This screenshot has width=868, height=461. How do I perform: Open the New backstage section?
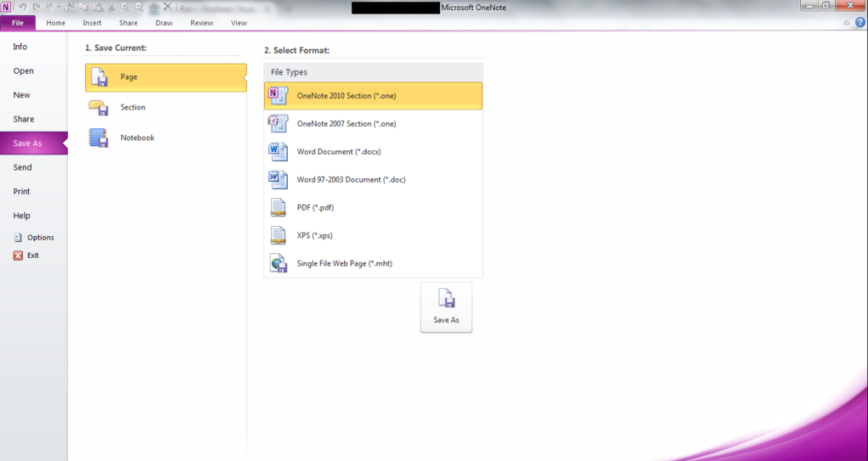click(x=34, y=95)
